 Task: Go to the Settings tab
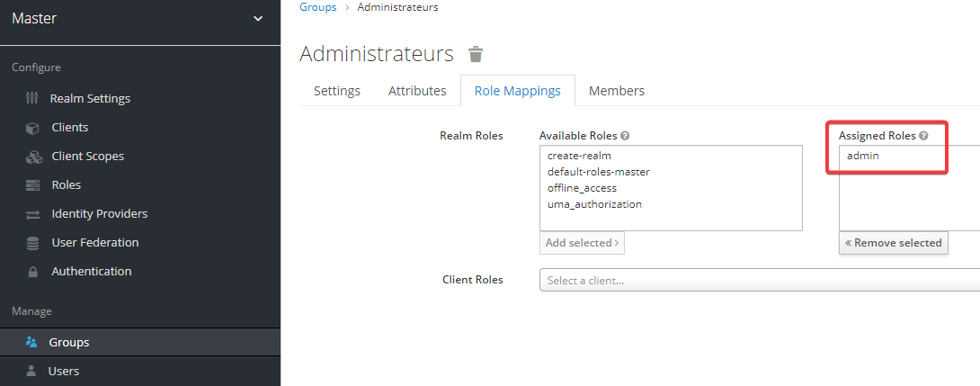click(337, 91)
